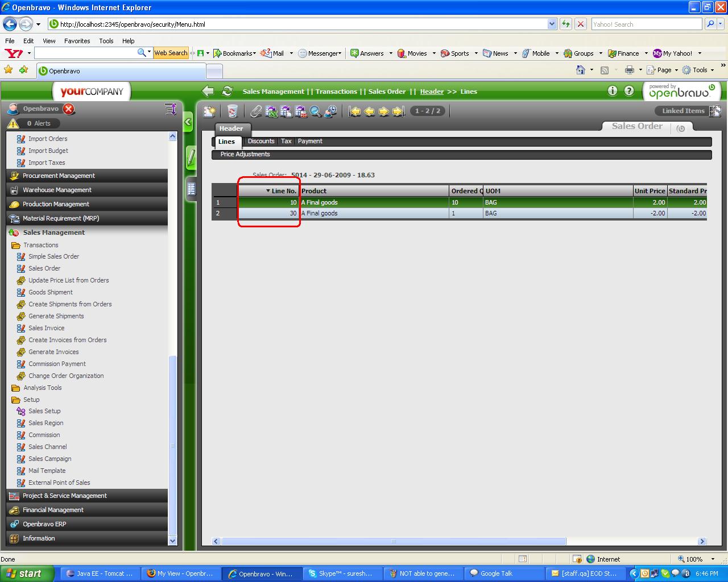Open Simple Sales Order menu item
The image size is (728, 582).
tap(53, 256)
